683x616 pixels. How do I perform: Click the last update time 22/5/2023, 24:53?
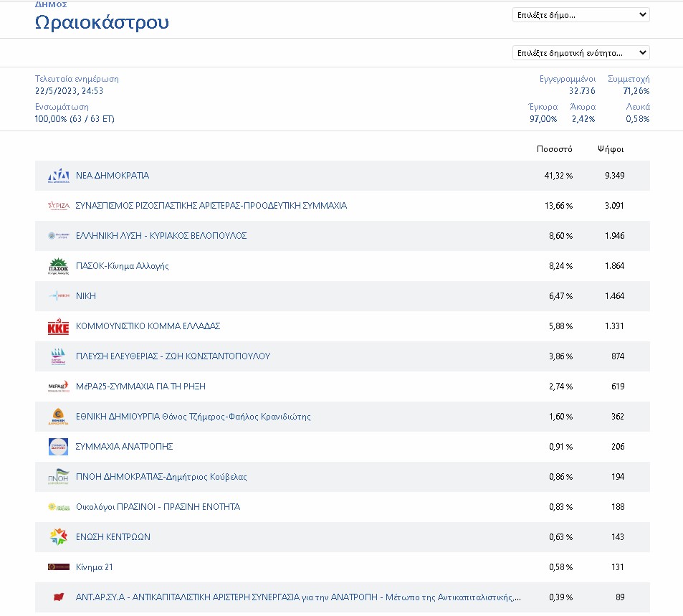(x=69, y=91)
